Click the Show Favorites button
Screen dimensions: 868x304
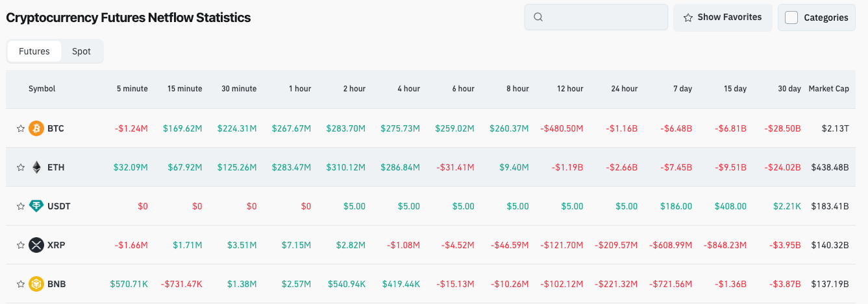(x=723, y=18)
